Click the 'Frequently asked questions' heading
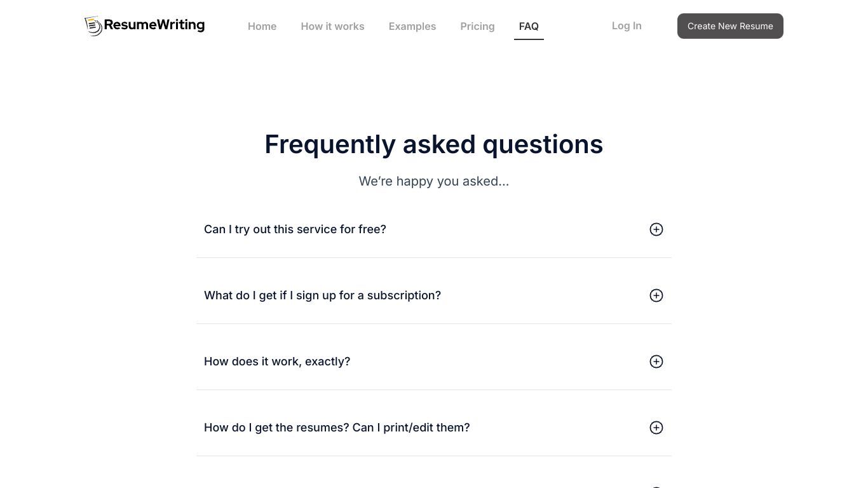Screen dimensions: 868x488 [434, 144]
